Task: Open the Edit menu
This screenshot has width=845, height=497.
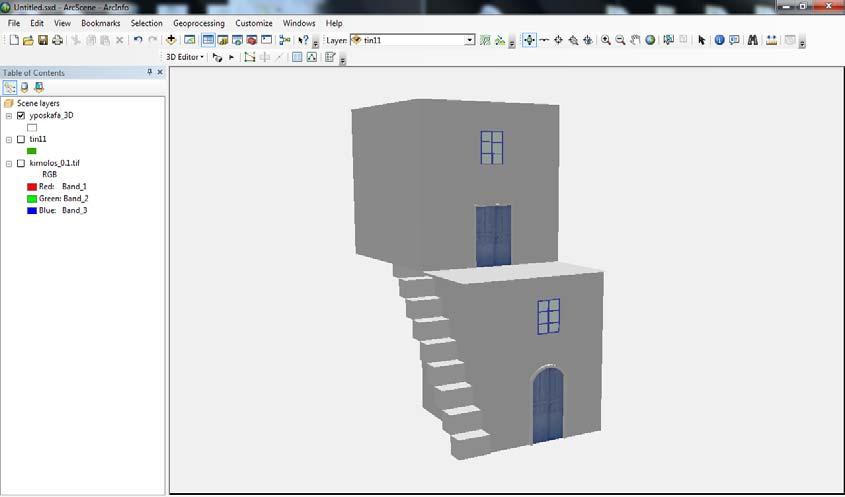Action: [x=37, y=23]
